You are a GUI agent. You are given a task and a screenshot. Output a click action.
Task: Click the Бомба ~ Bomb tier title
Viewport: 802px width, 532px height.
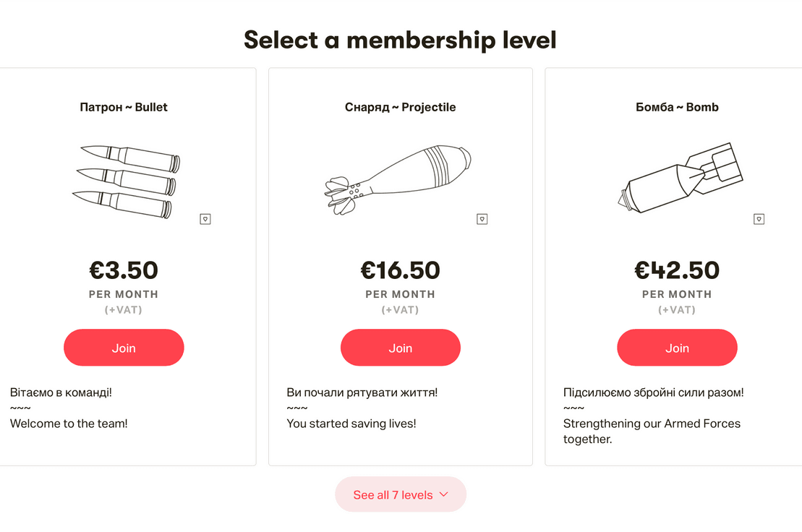pos(677,107)
